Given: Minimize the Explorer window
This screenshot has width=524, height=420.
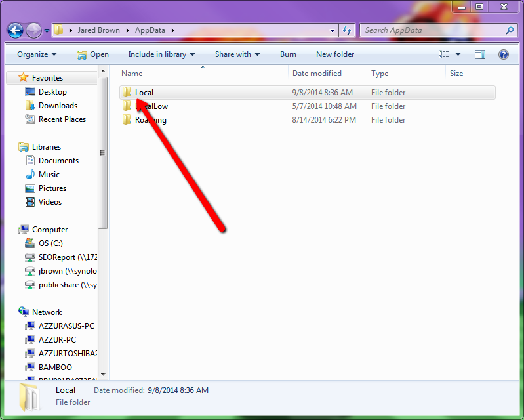Looking at the screenshot, I should click(x=462, y=7).
